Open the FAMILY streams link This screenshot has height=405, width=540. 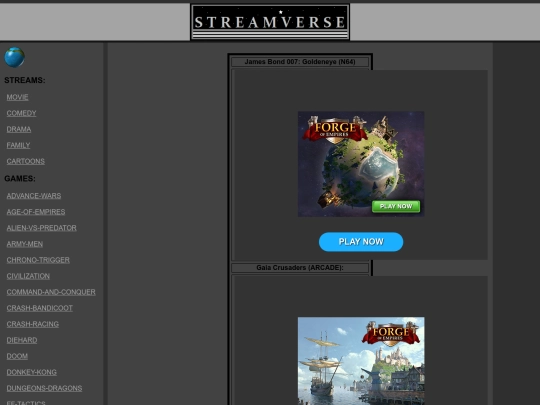pos(18,145)
